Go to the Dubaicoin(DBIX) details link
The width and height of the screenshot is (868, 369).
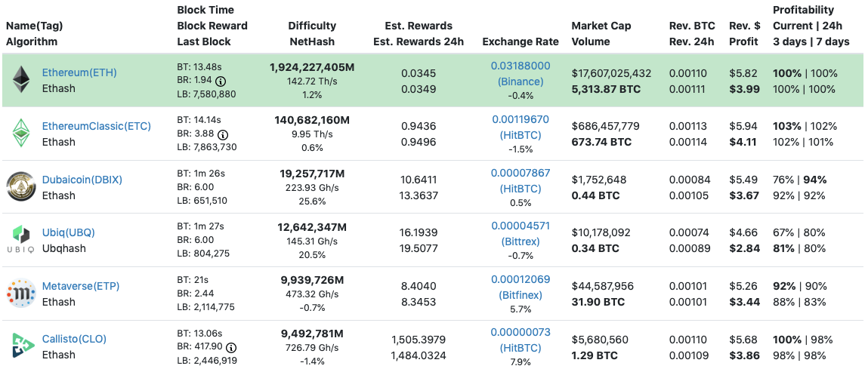pyautogui.click(x=82, y=180)
